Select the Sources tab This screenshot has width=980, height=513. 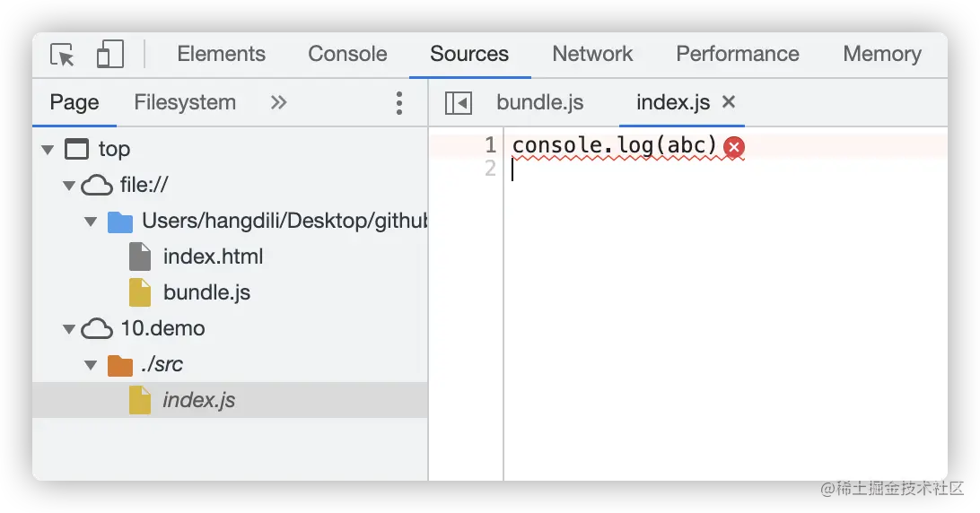pos(469,54)
